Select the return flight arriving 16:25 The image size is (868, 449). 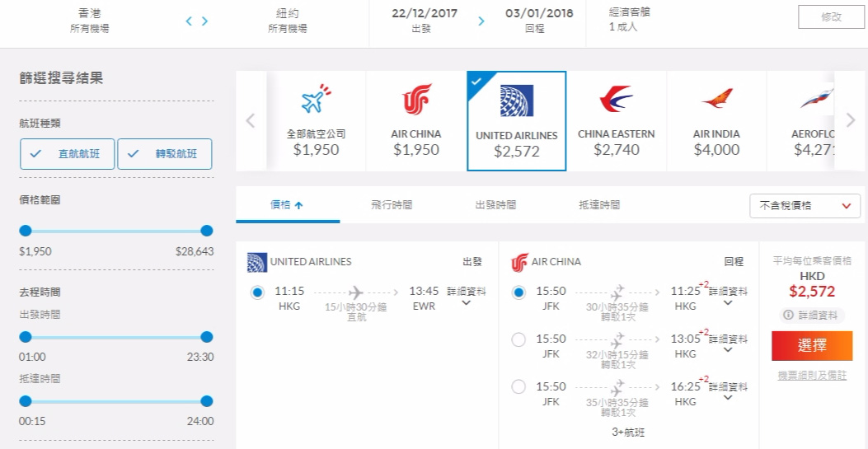518,386
